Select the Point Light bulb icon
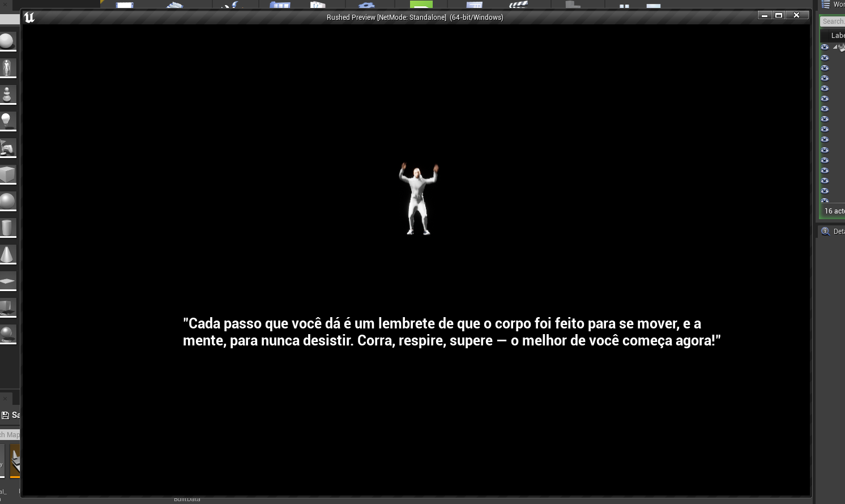The width and height of the screenshot is (845, 504). pyautogui.click(x=7, y=121)
